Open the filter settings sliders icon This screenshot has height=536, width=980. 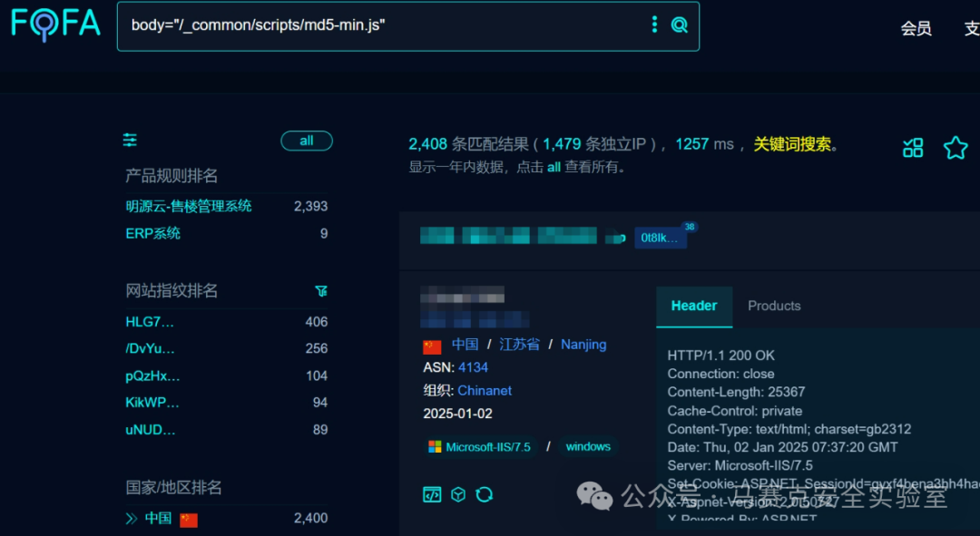(130, 140)
